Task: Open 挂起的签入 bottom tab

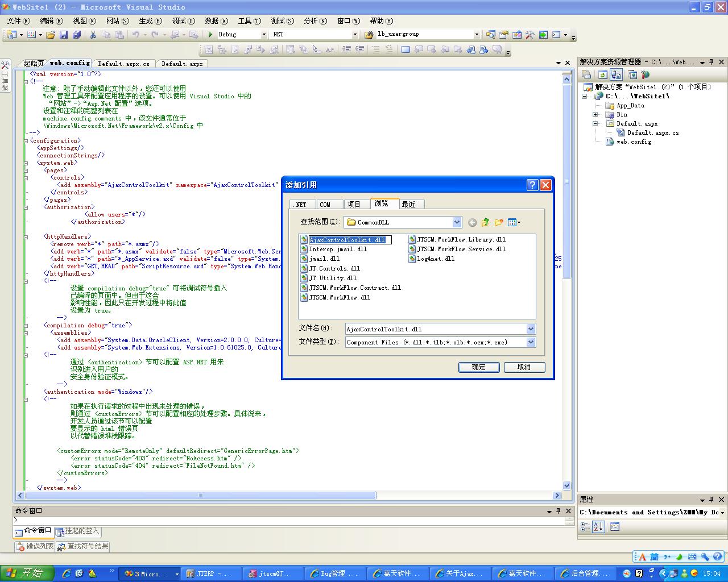Action: coord(77,531)
